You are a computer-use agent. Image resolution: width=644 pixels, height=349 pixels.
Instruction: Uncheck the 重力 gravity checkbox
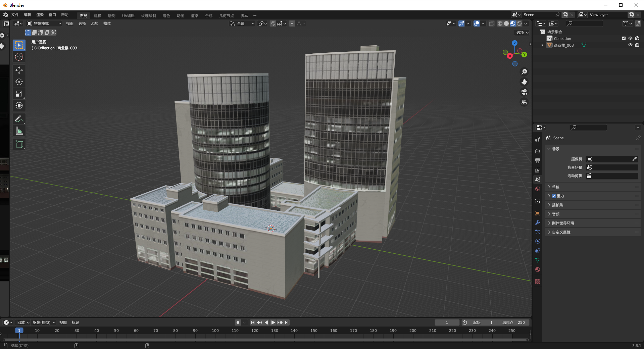pyautogui.click(x=554, y=196)
